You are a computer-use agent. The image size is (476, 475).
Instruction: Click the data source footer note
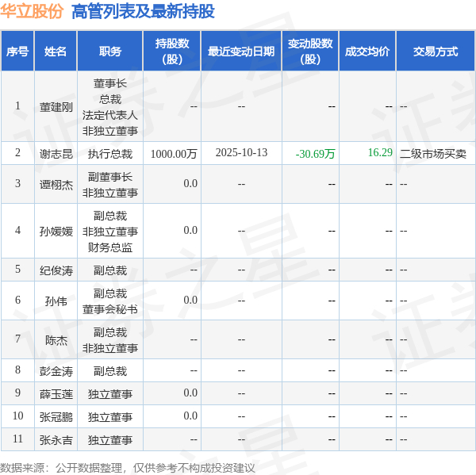point(127,468)
